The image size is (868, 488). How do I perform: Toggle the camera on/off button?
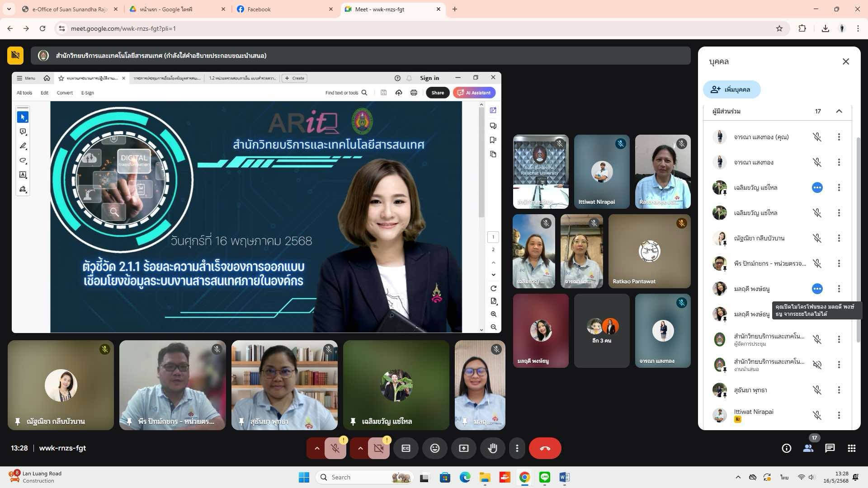click(379, 448)
